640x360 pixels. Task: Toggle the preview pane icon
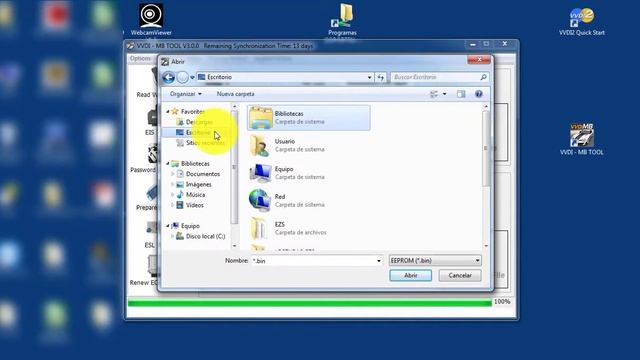tap(461, 94)
